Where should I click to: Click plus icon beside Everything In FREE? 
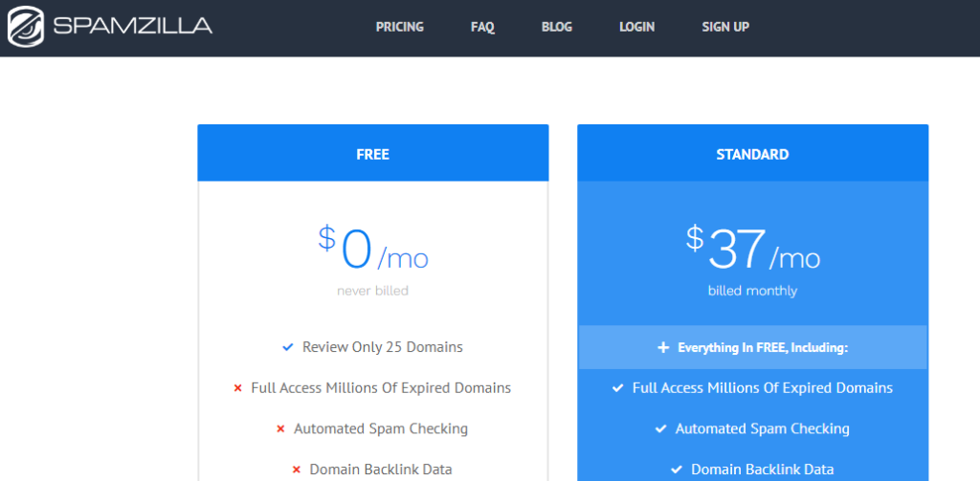coord(664,348)
